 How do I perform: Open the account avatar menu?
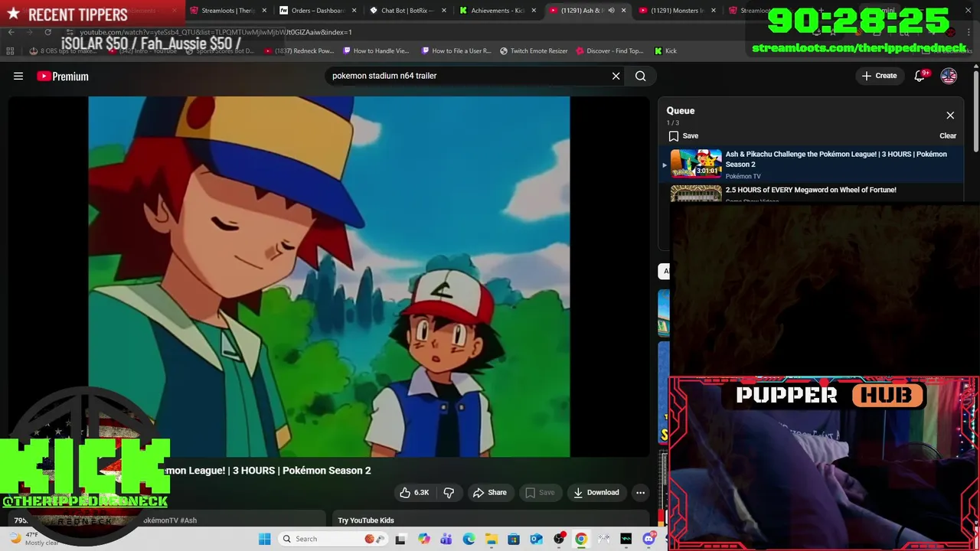tap(949, 76)
